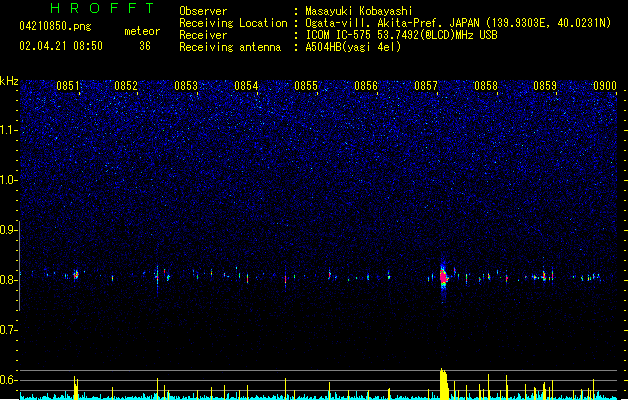Viewport: 629px width, 400px height.
Task: Click the Observer label
Action: [x=203, y=11]
